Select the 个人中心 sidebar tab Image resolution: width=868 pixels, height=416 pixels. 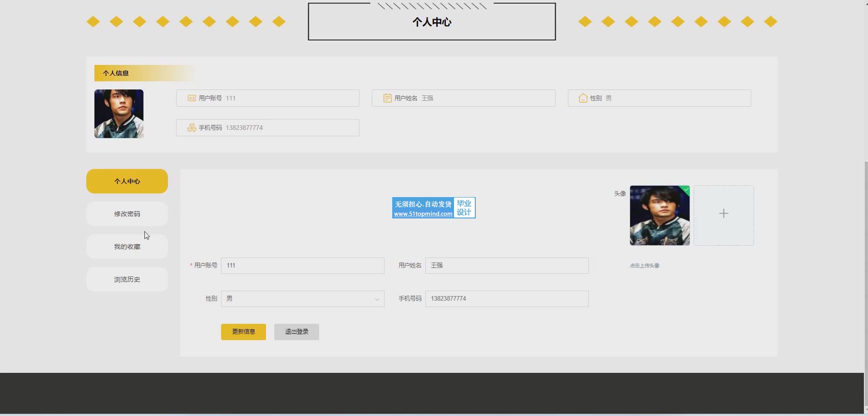point(127,181)
